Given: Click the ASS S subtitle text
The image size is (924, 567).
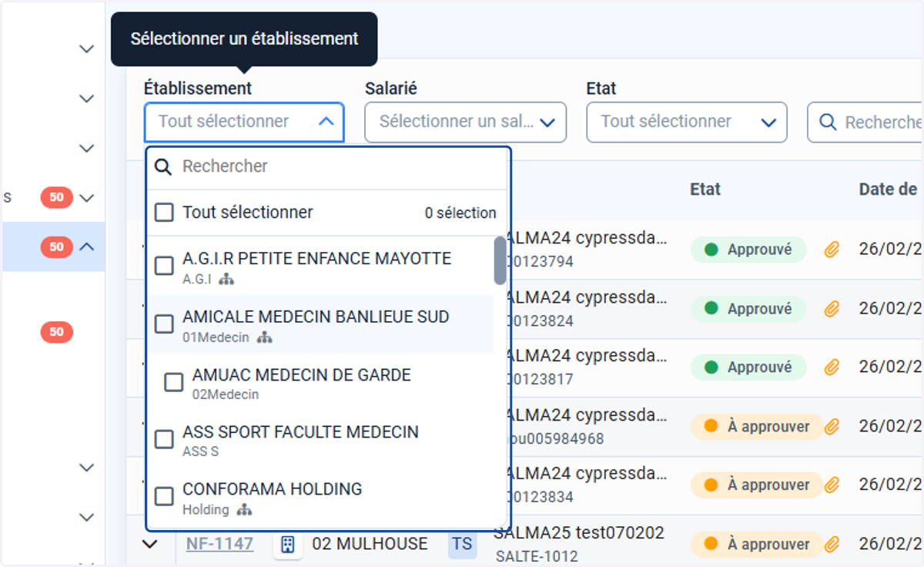Looking at the screenshot, I should [201, 451].
